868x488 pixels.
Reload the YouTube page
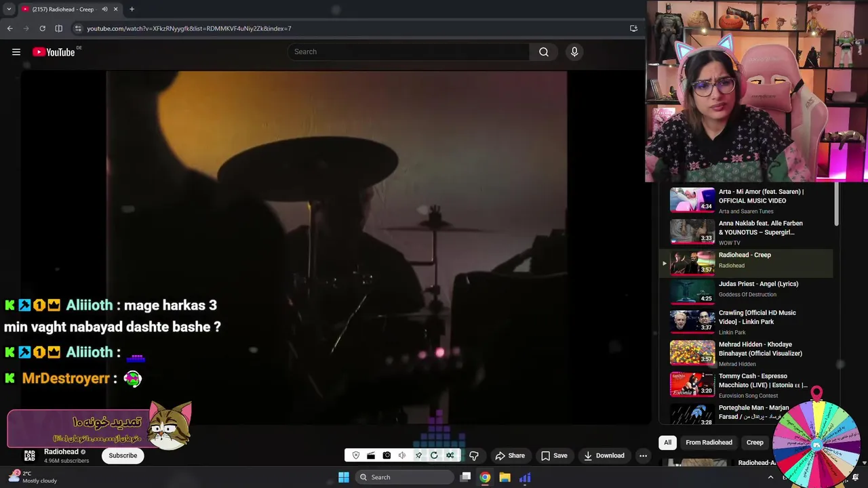click(x=42, y=28)
